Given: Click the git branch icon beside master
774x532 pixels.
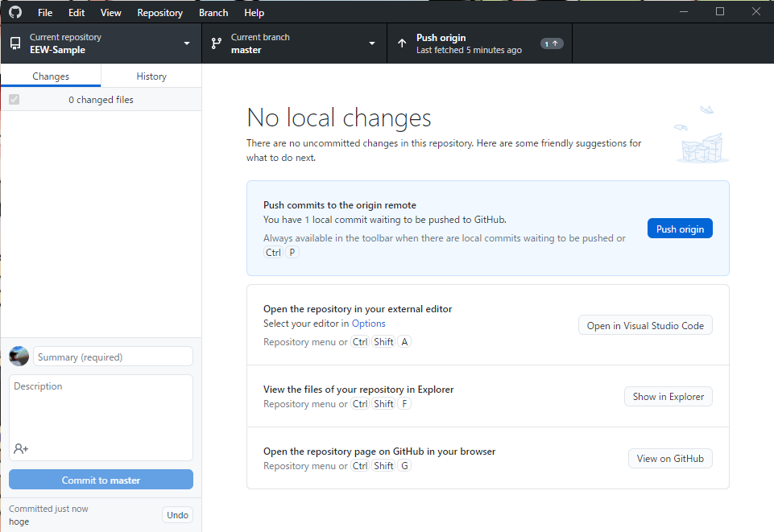Looking at the screenshot, I should [x=216, y=43].
